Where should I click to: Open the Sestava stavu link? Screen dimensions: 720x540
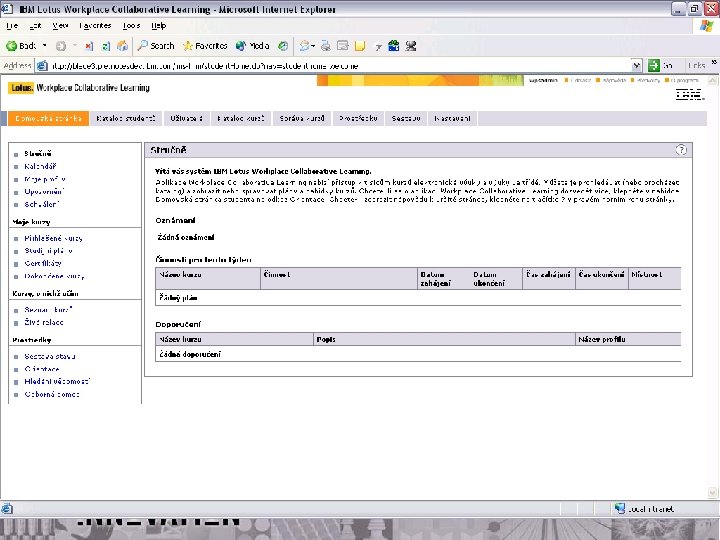click(50, 356)
